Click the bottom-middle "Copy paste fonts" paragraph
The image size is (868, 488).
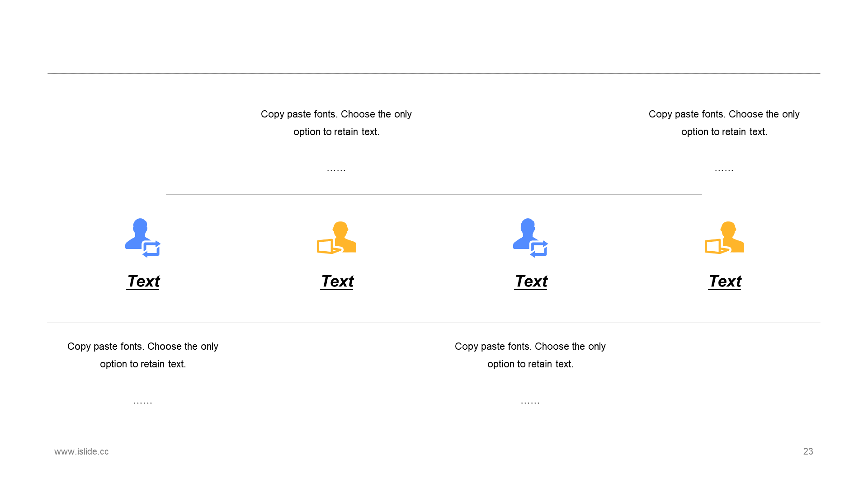pos(530,355)
